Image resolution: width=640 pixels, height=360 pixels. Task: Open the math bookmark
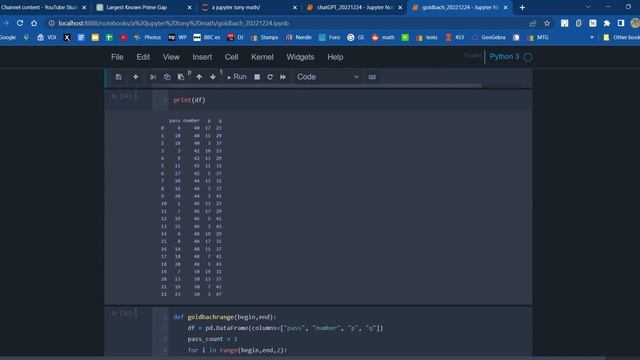click(x=383, y=37)
